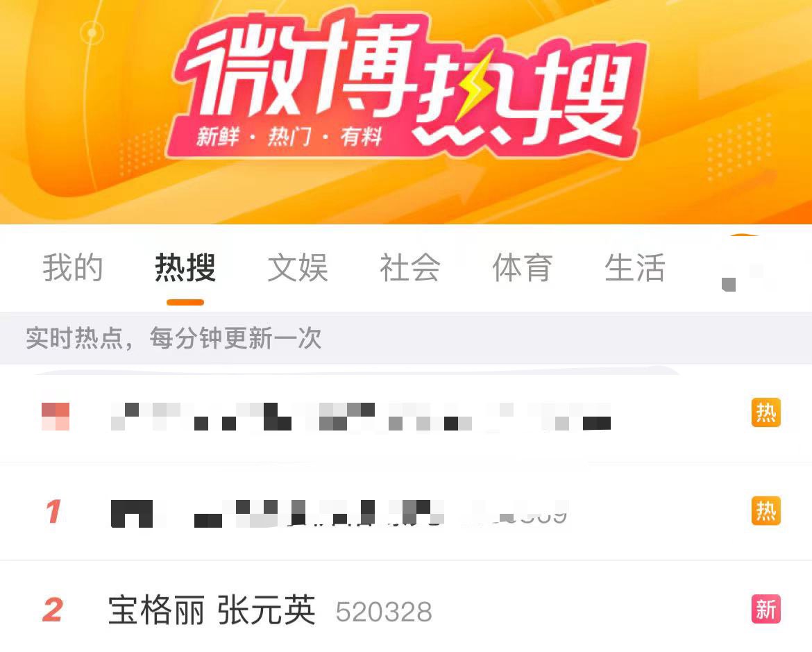Tap the rank number 1 icon
The image size is (812, 652).
pyautogui.click(x=53, y=512)
